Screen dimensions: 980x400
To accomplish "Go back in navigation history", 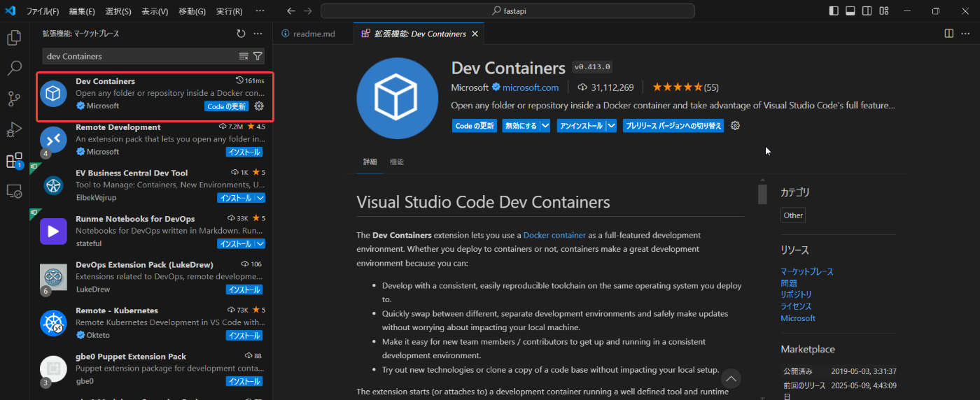I will pos(291,11).
